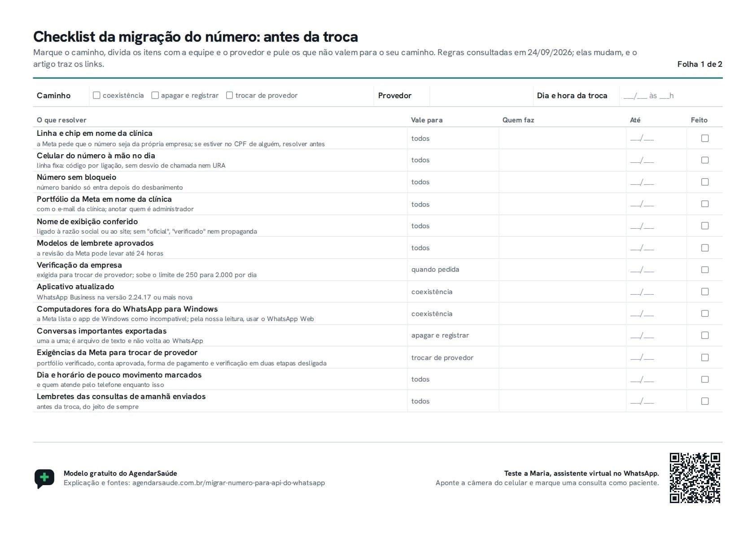Click 'apagar e registrar' in Conversas exportadas row
Viewport: 756px width, 534px height.
[440, 335]
